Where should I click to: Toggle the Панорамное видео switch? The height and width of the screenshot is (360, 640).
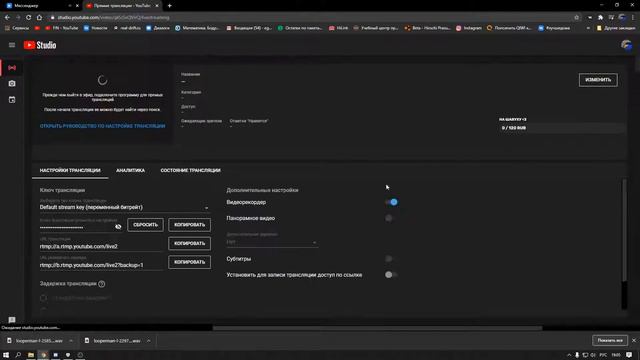click(391, 218)
